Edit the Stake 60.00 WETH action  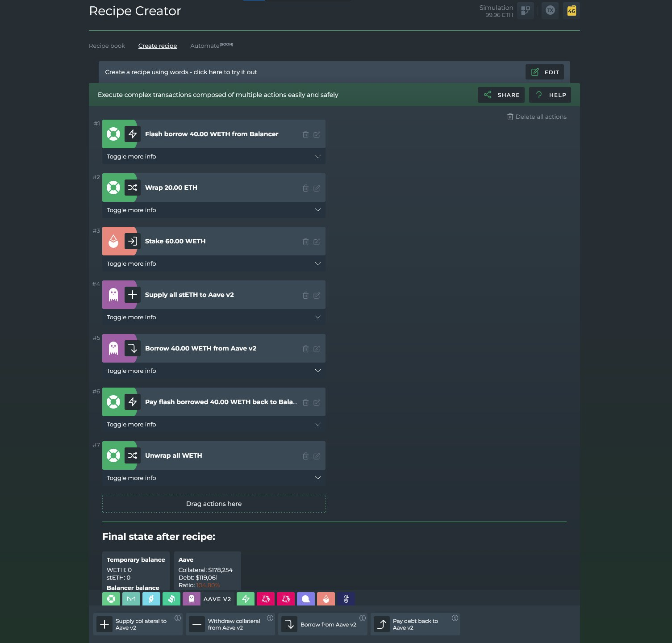[x=317, y=242]
